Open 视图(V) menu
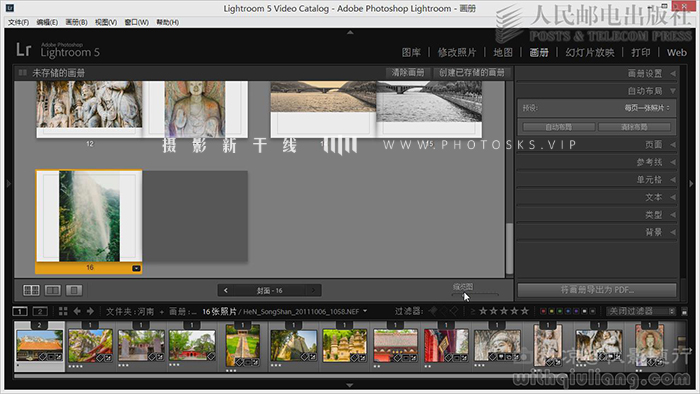The image size is (700, 394). [x=106, y=22]
